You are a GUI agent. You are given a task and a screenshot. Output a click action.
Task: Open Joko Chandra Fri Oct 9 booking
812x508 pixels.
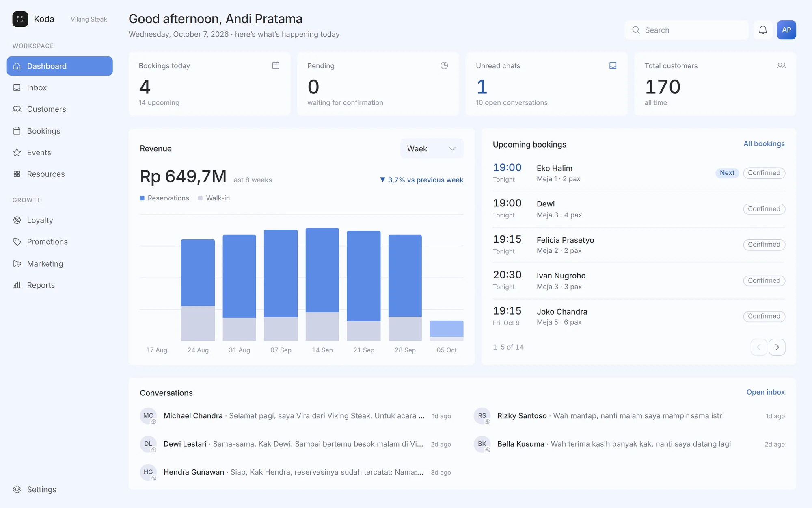(x=639, y=317)
